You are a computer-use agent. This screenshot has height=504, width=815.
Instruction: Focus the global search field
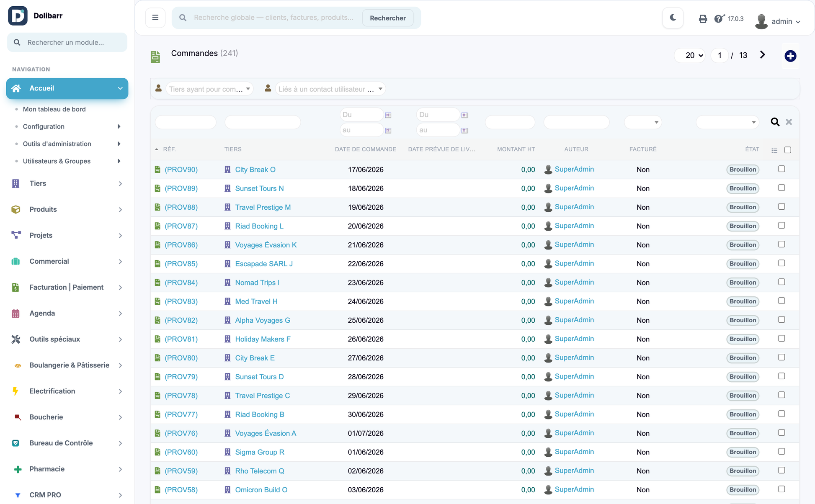(274, 18)
